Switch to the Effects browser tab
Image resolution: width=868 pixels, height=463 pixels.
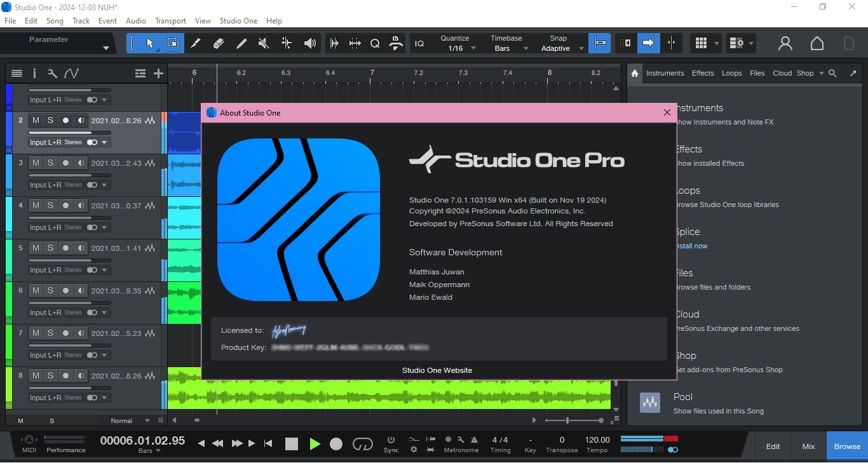[x=702, y=73]
